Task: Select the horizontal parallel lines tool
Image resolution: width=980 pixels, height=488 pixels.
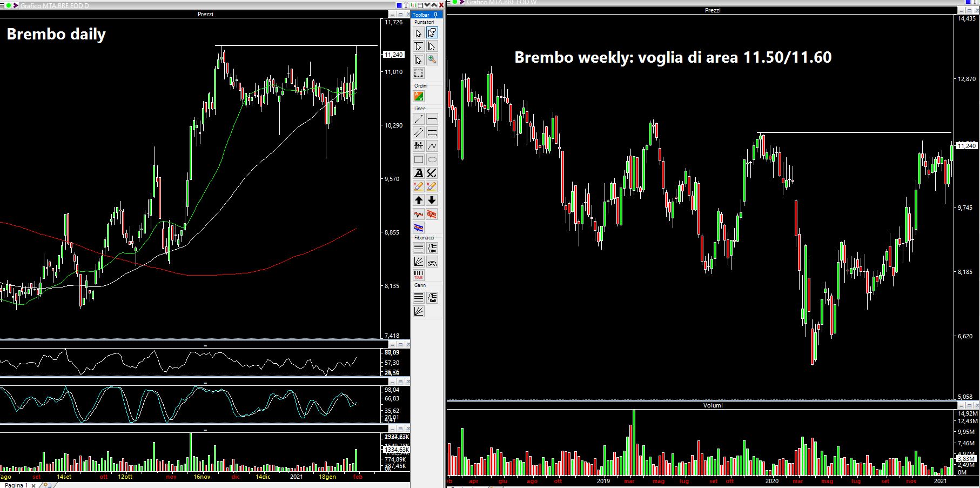Action: click(432, 133)
